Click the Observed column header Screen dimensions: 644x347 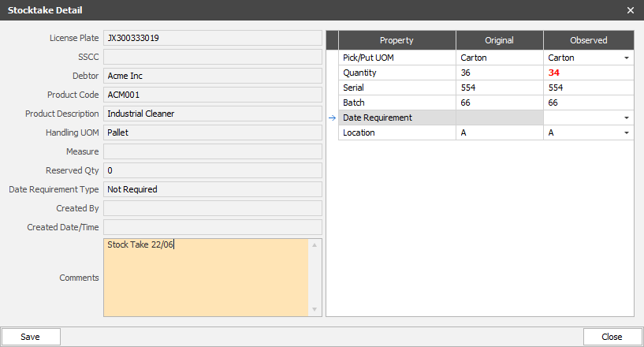coord(589,40)
